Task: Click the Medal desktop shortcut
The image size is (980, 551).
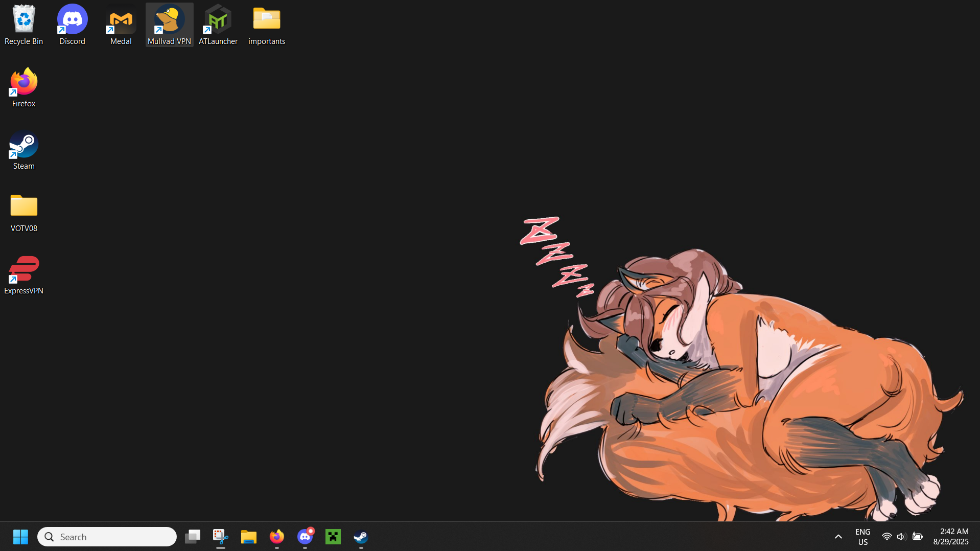Action: click(121, 25)
